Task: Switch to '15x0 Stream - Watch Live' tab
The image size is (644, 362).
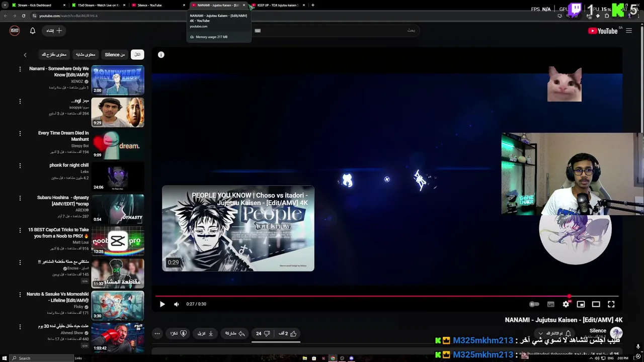Action: (98, 5)
